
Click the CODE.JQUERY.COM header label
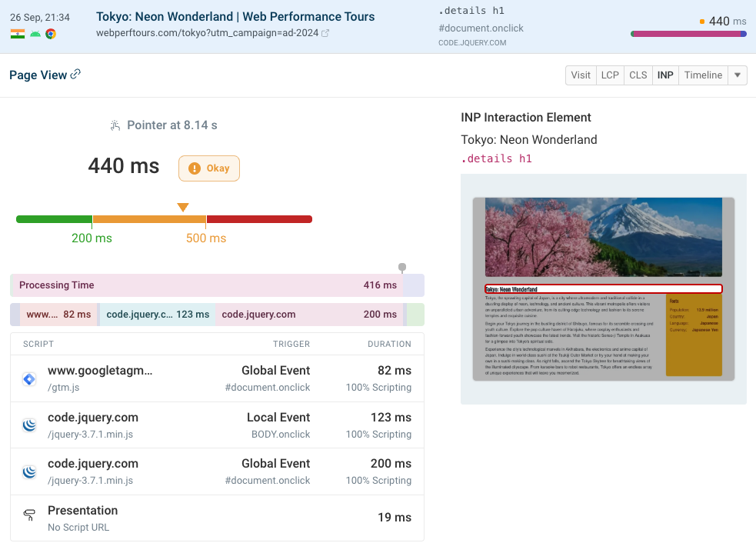472,43
